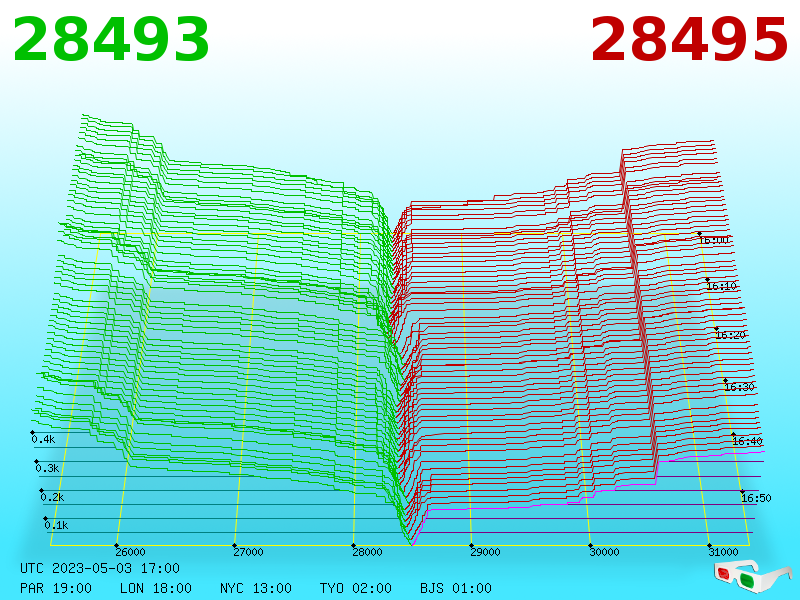Viewport: 800px width, 600px height.
Task: Click the 27000 price axis label
Action: point(248,552)
